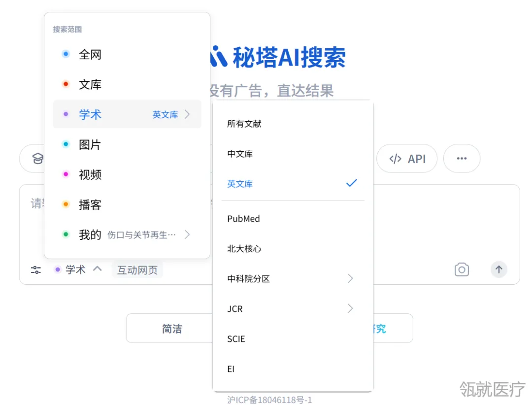Screen dimensions: 532x405
Task: Click the blue checkmark beside 英文库
Action: coord(352,183)
